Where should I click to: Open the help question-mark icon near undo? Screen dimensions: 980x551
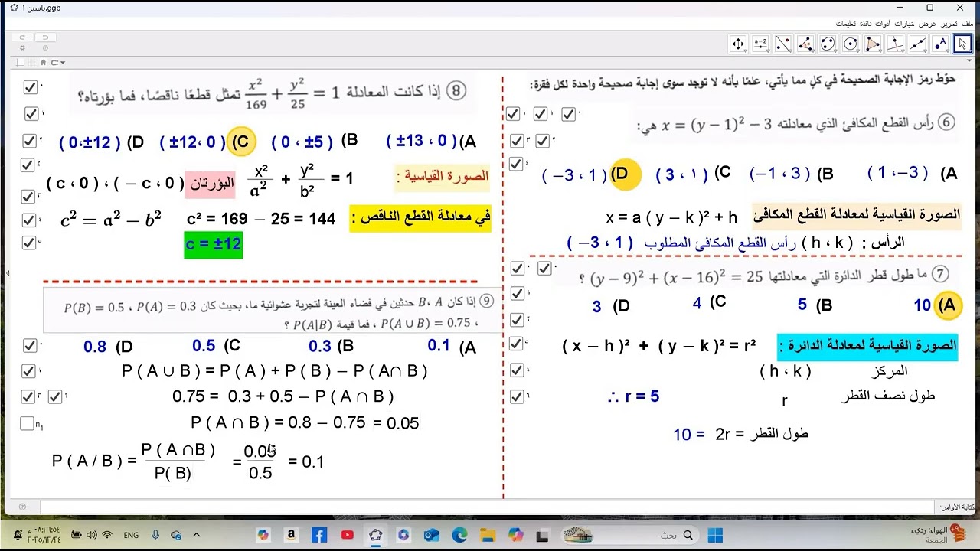coord(45,47)
